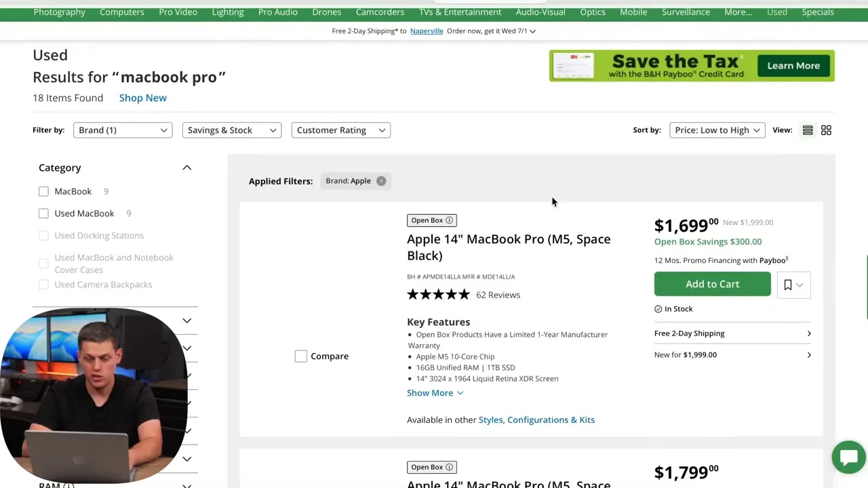
Task: Remove the Brand: Apple applied filter
Action: pos(381,181)
